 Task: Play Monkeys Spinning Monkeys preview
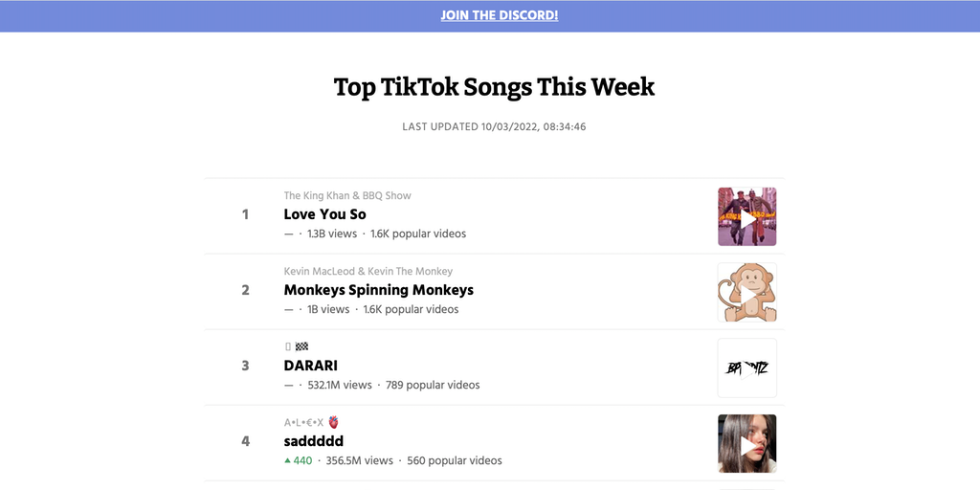(746, 292)
